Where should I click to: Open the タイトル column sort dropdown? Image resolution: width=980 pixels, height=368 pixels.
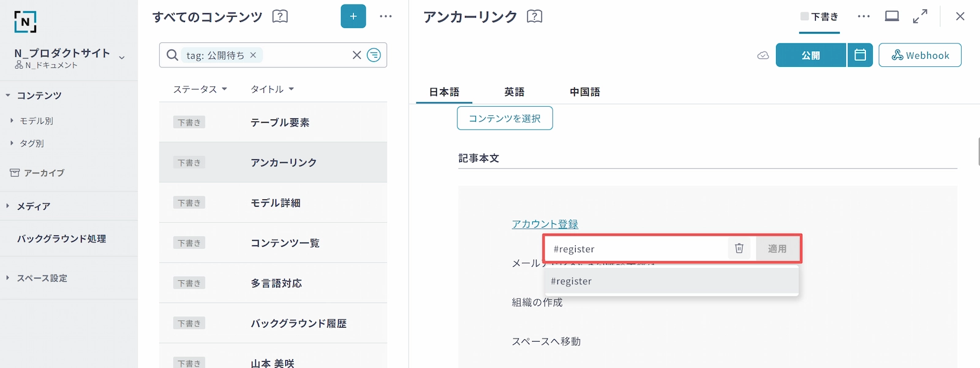point(272,89)
